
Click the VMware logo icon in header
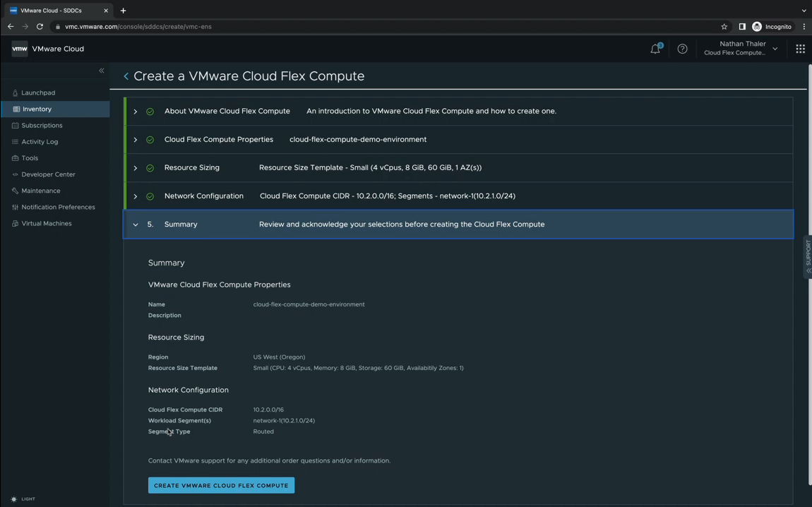tap(20, 49)
